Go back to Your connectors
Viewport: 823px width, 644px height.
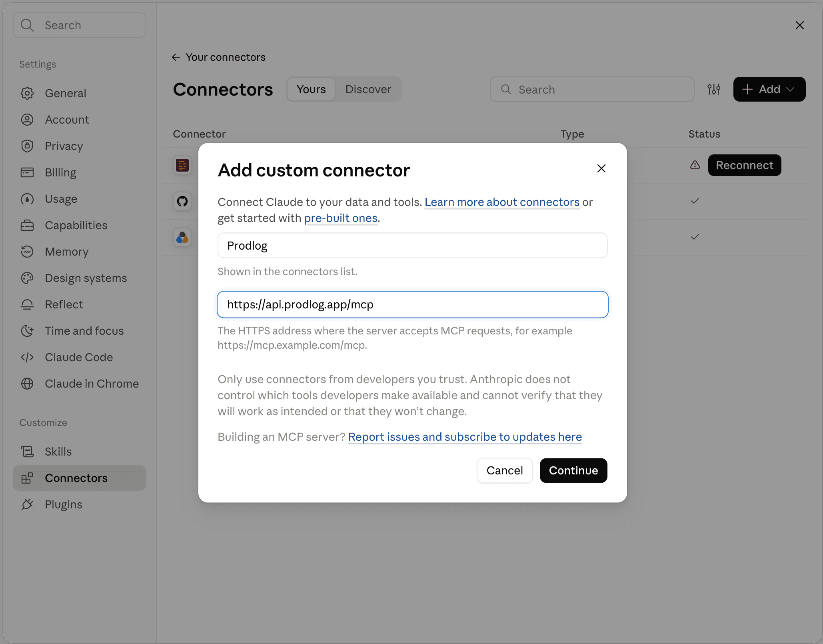pos(219,57)
